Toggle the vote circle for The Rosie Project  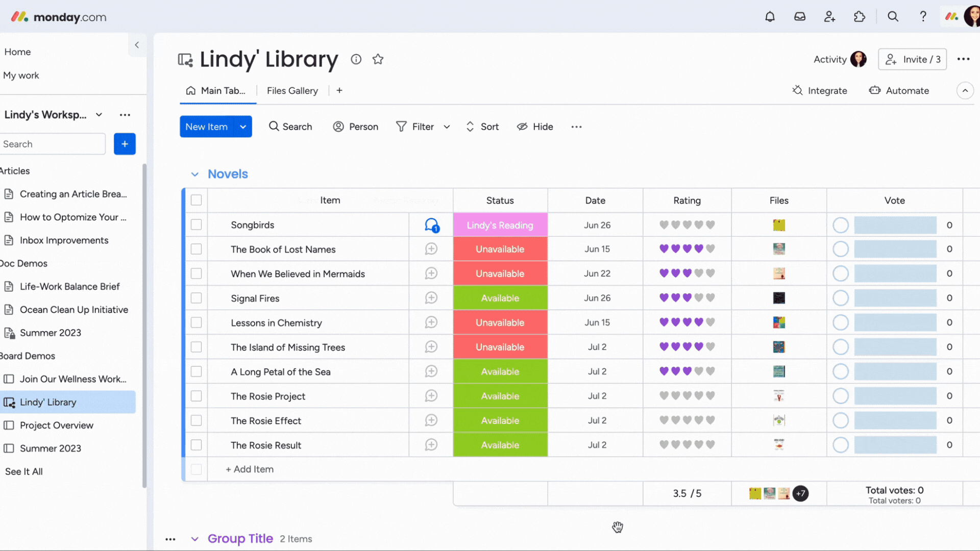click(840, 396)
